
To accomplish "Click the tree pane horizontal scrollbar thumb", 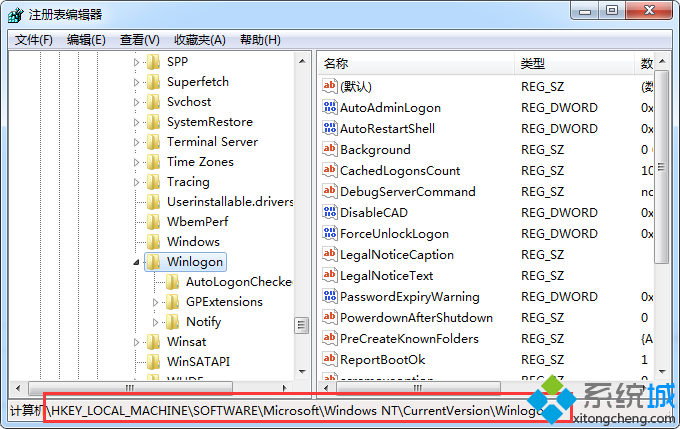I will point(130,388).
